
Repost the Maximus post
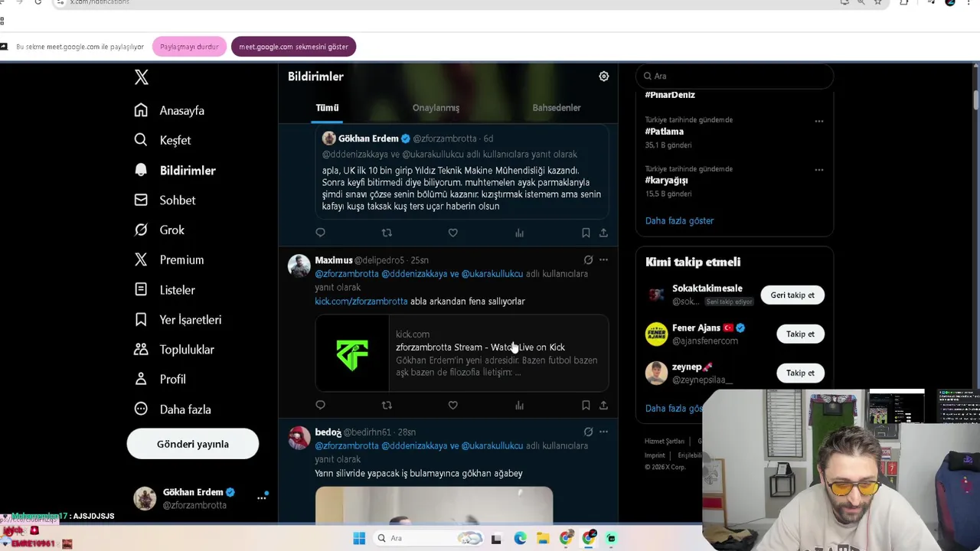click(x=387, y=405)
